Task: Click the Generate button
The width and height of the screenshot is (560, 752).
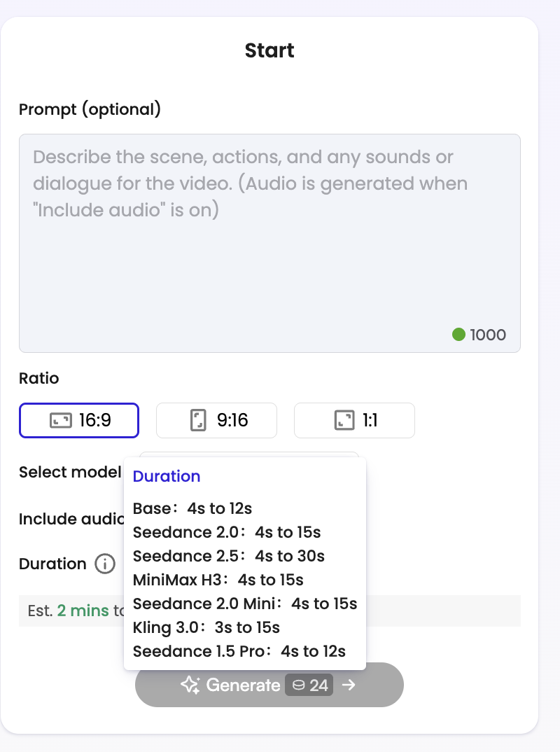Action: (x=269, y=685)
